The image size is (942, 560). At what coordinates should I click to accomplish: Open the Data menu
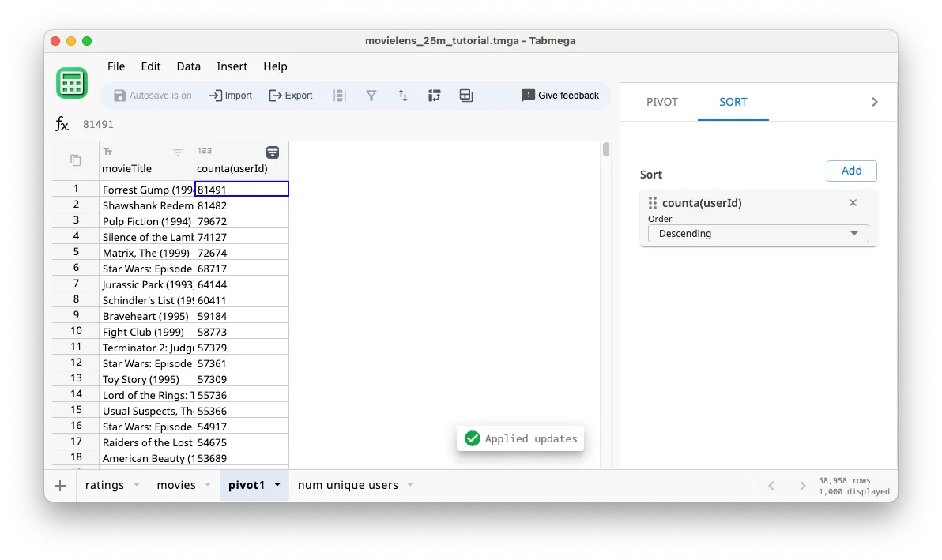(188, 66)
